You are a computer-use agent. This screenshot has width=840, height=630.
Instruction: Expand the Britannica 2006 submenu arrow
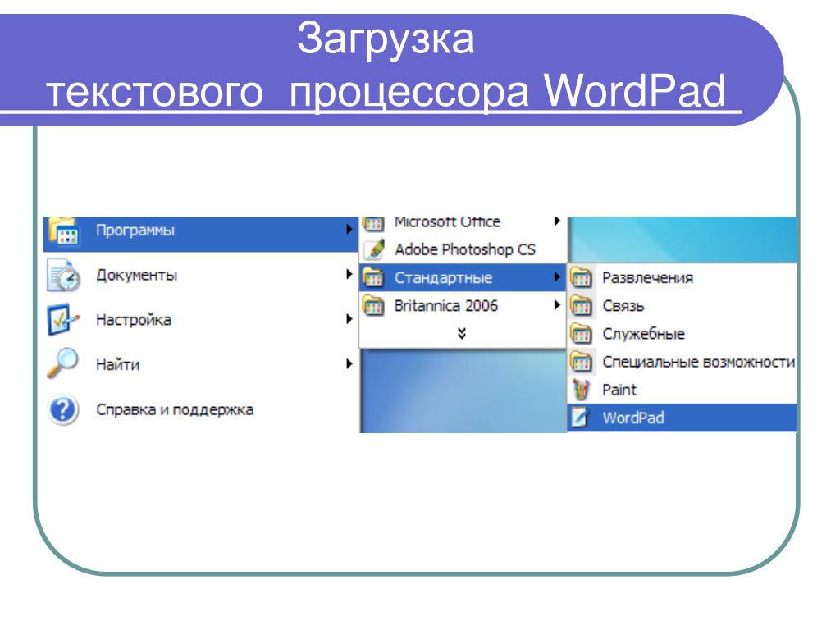557,305
